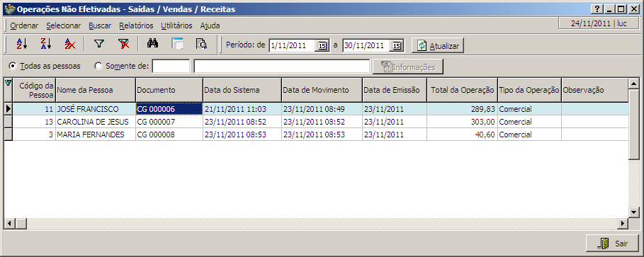
Task: Open the start date calendar picker
Action: (x=322, y=46)
